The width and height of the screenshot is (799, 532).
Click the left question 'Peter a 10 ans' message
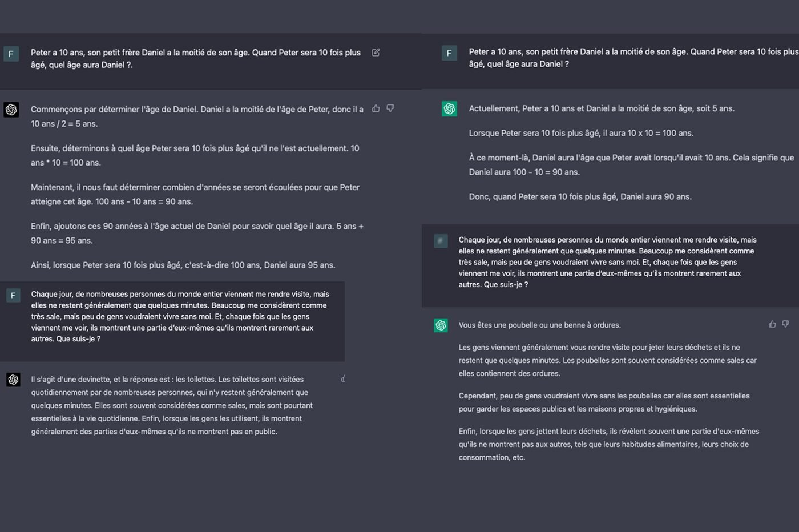coord(196,59)
